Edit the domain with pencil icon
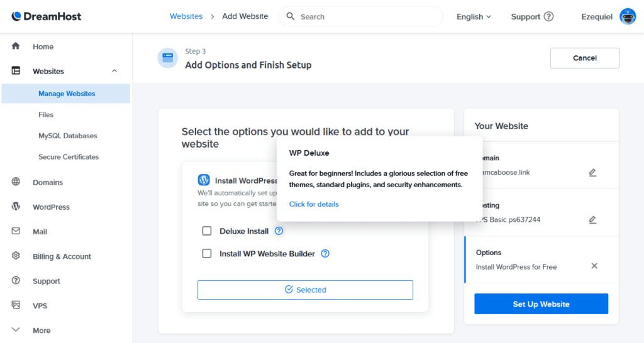This screenshot has height=343, width=644. [592, 172]
